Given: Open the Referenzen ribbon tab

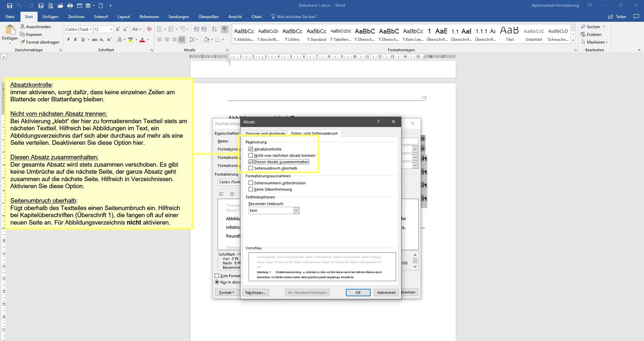Looking at the screenshot, I should tap(149, 17).
